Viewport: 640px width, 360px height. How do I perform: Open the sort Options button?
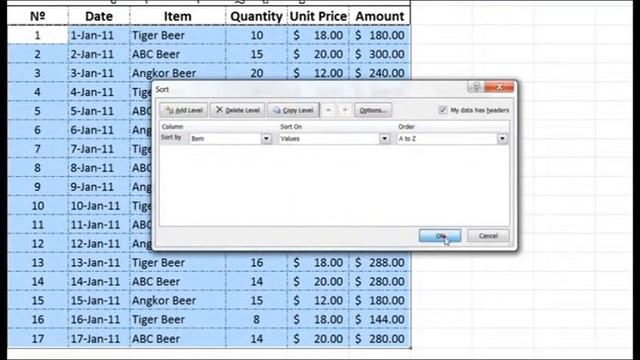pos(373,110)
